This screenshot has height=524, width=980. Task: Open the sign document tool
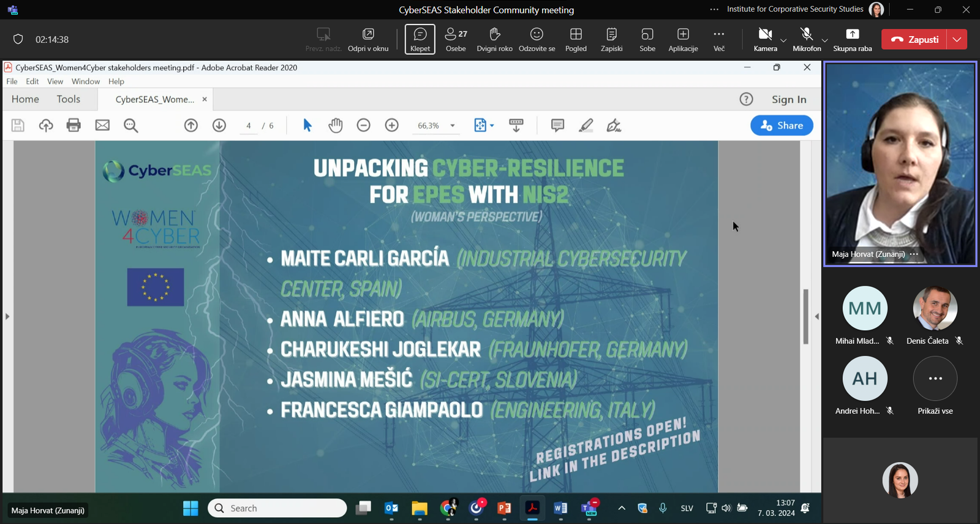(614, 126)
